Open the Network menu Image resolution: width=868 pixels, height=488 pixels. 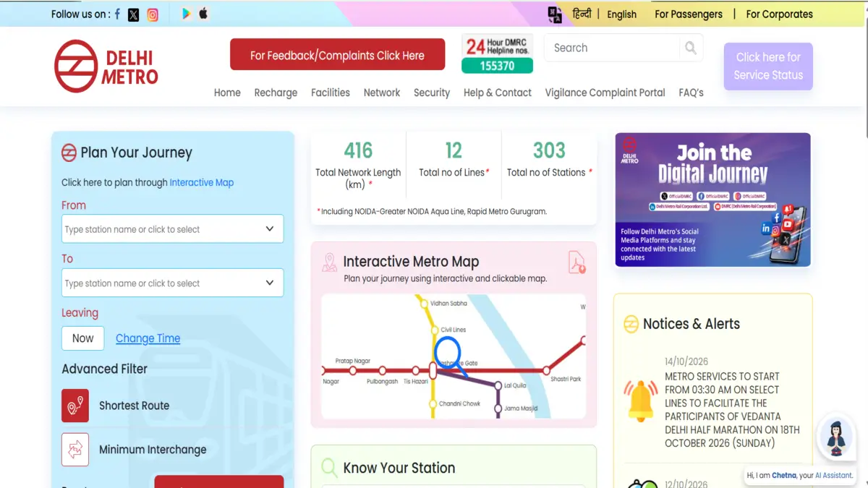[x=382, y=93]
